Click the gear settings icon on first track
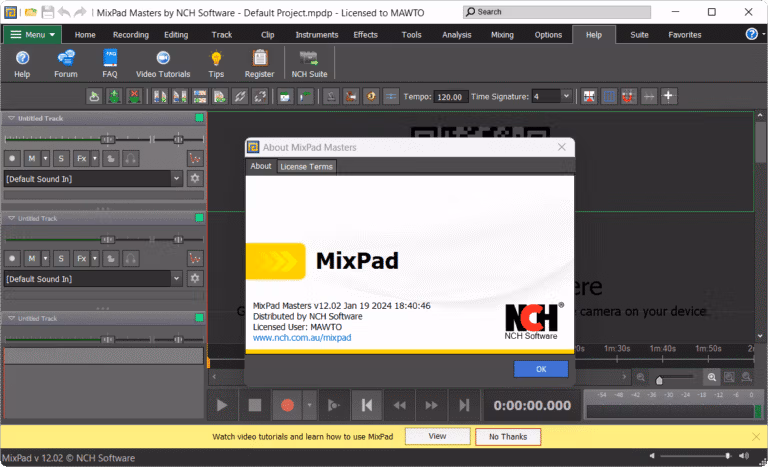The width and height of the screenshot is (768, 467). coord(195,178)
